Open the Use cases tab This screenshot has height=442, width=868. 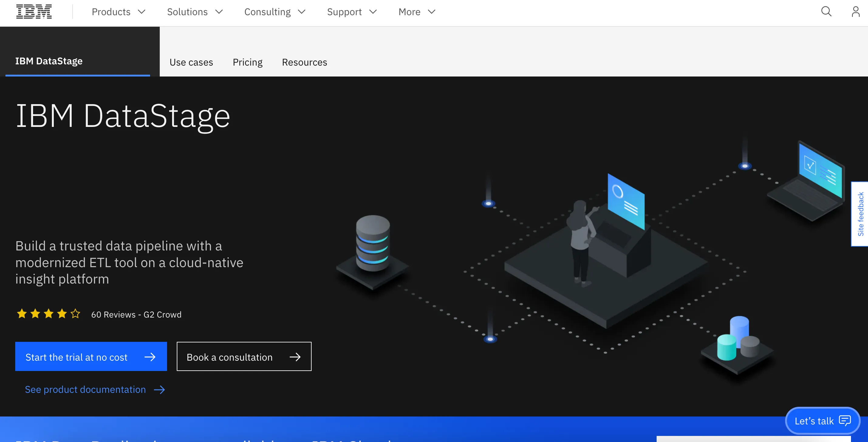pos(191,62)
